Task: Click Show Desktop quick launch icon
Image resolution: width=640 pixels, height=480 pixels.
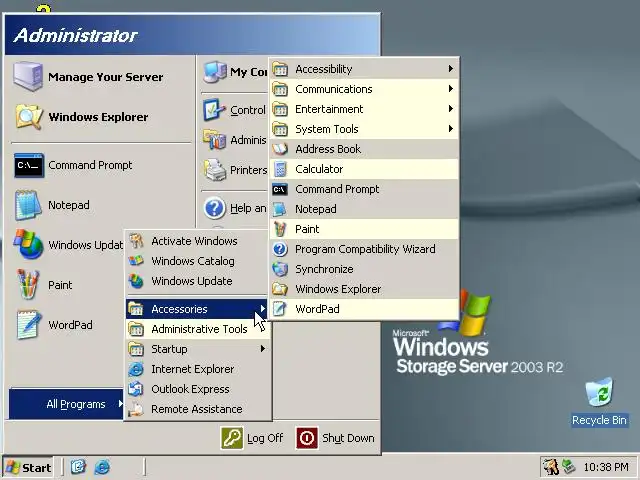Action: 78,467
